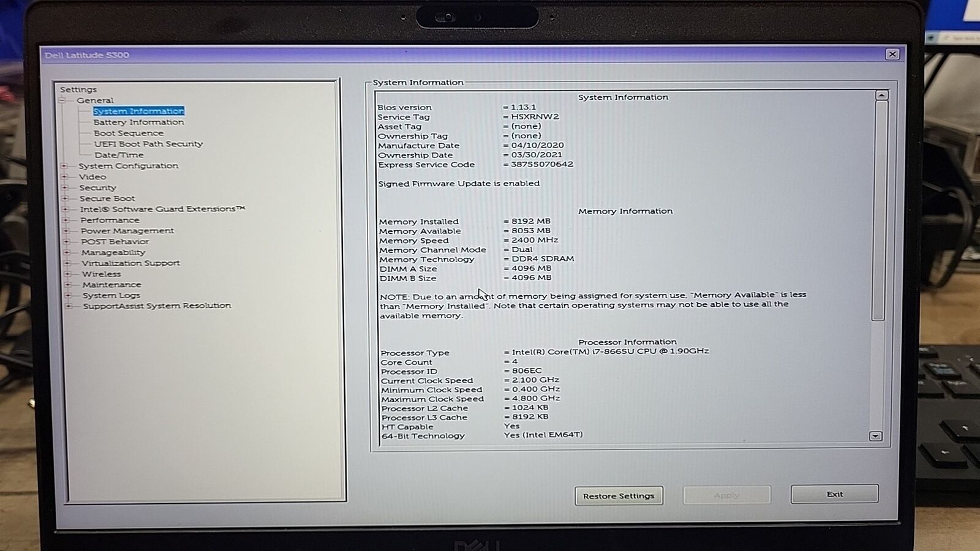Screen dimensions: 980x551
Task: Open UEFI Boot Path Security
Action: (148, 144)
